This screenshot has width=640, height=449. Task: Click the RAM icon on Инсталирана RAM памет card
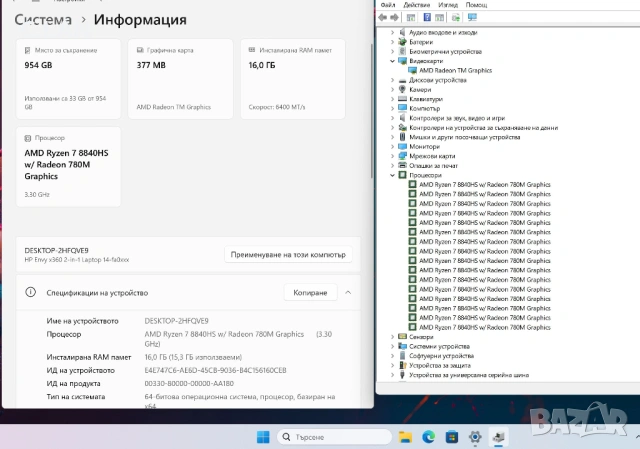coord(252,50)
